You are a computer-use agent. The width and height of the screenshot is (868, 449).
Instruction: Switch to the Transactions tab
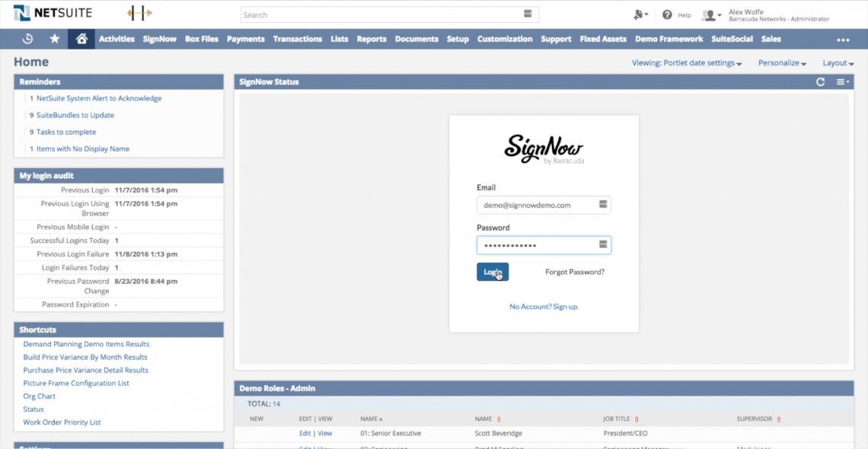click(x=298, y=39)
